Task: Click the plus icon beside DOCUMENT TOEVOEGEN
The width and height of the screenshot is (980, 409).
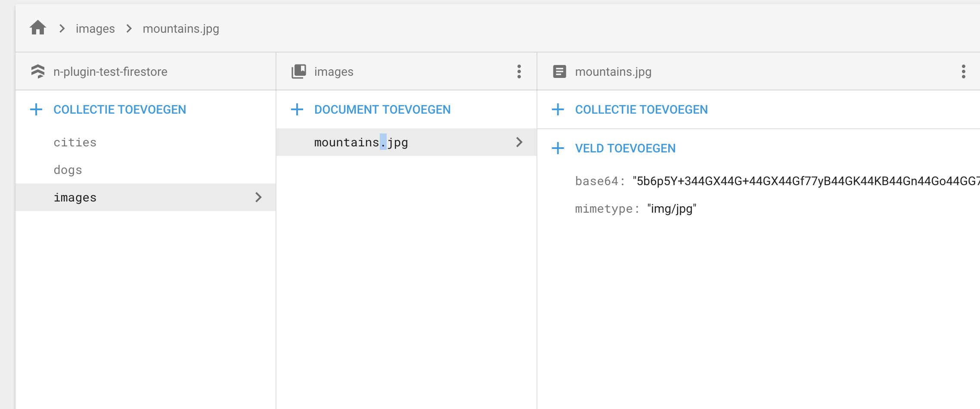Action: (297, 109)
